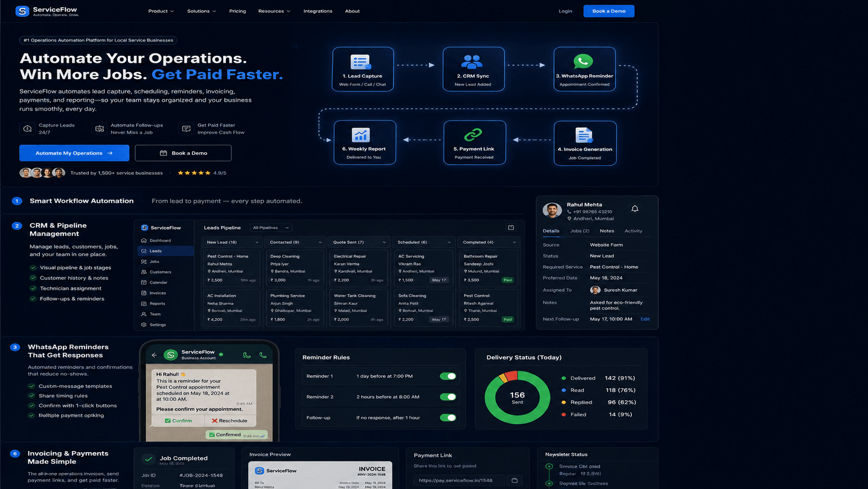868x489 pixels.
Task: Open the About page
Action: pyautogui.click(x=352, y=11)
